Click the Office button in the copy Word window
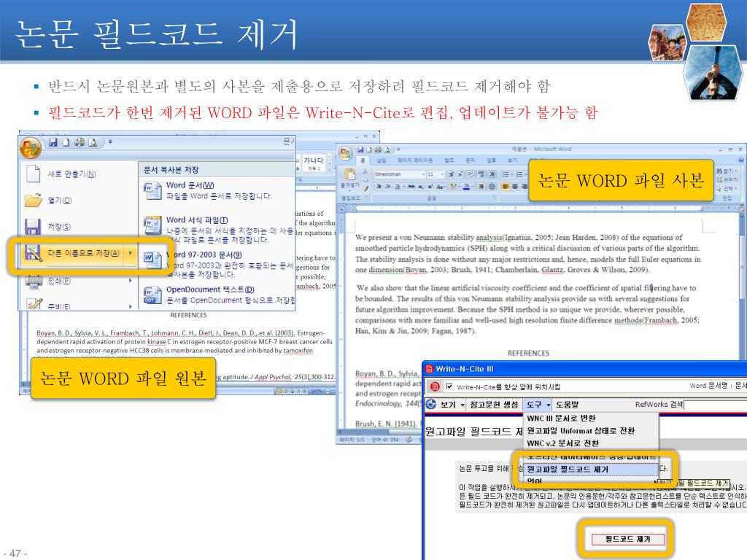This screenshot has width=747, height=560. [345, 153]
